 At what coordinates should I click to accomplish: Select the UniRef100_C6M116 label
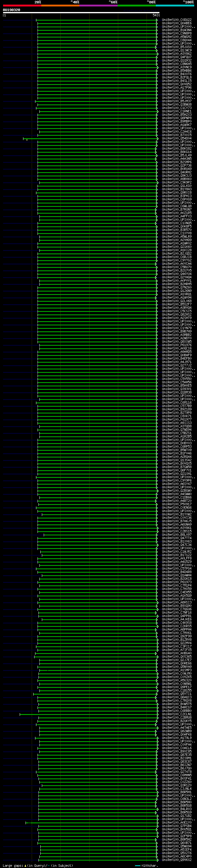click(177, 403)
